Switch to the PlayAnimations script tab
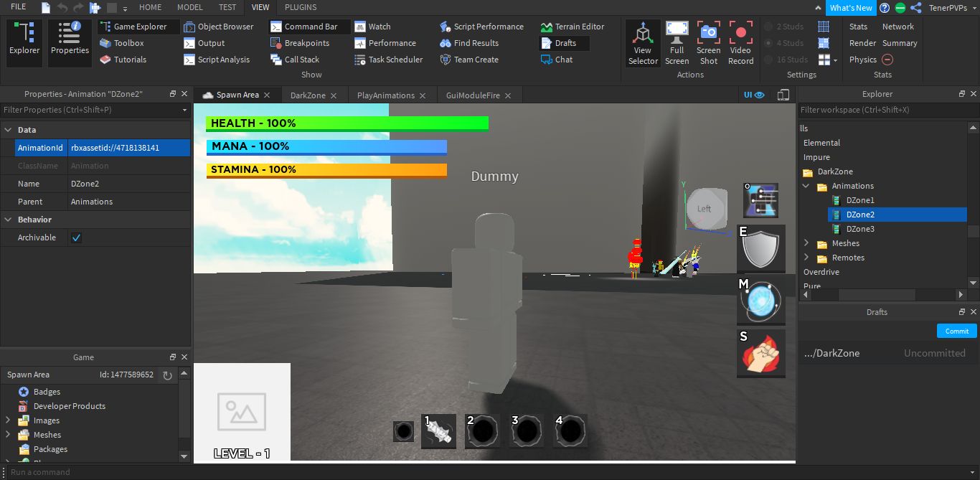The width and height of the screenshot is (980, 480). click(386, 95)
